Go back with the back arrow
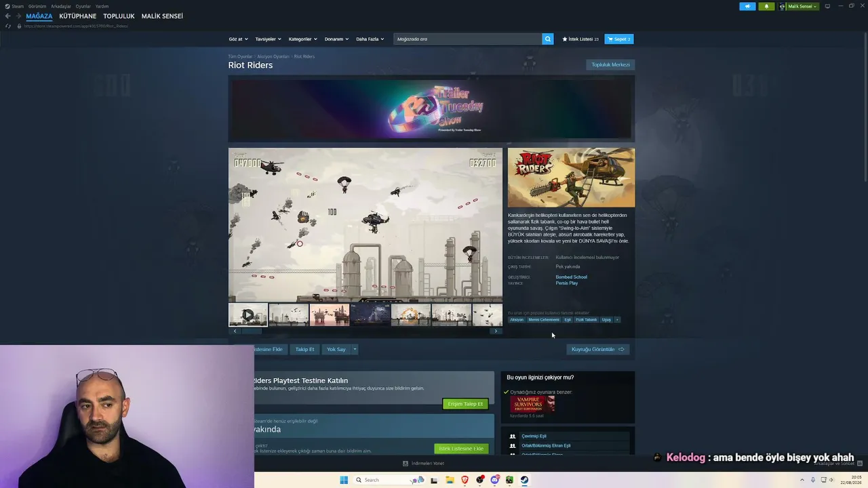The height and width of the screenshot is (488, 868). [x=7, y=16]
